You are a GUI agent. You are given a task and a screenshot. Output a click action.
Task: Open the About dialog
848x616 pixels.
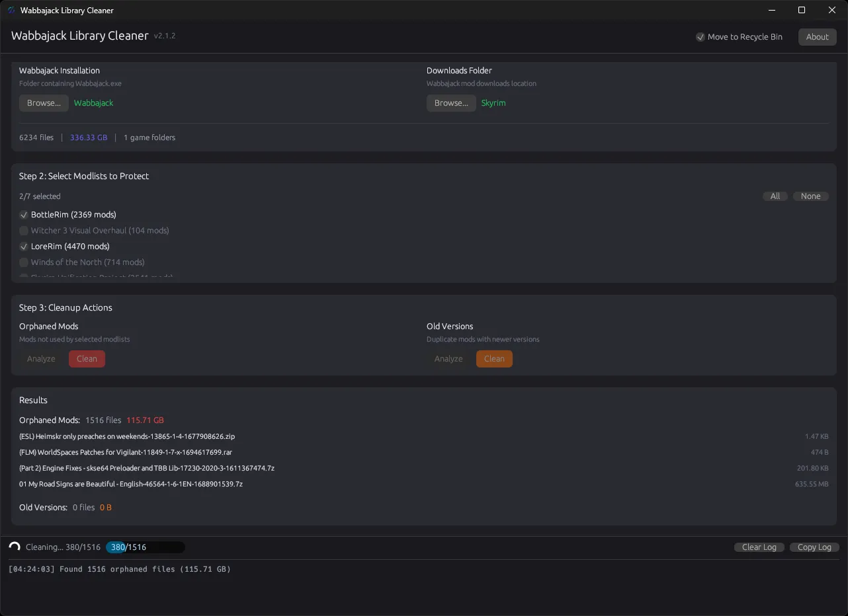point(817,36)
